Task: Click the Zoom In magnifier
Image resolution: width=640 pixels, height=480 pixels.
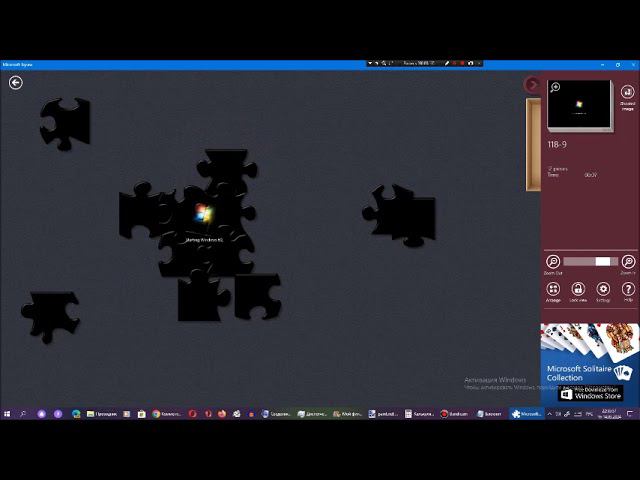Action: tap(628, 261)
